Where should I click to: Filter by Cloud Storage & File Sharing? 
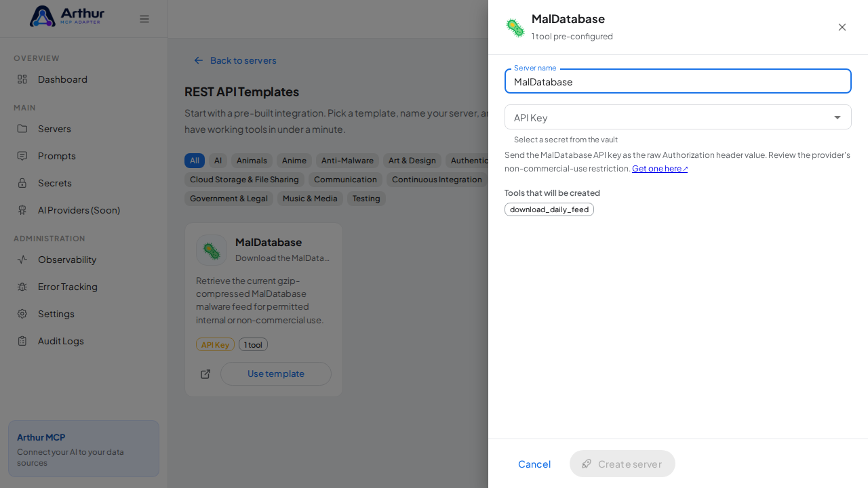tap(244, 180)
